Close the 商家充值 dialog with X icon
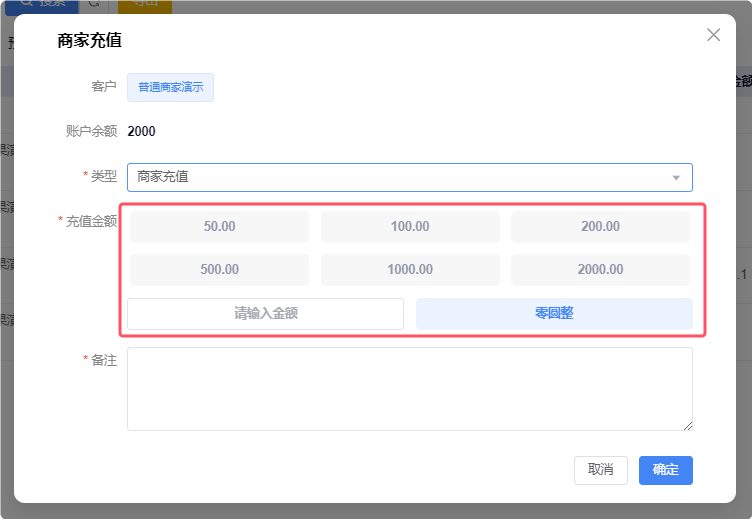Screen dimensions: 752x519 (713, 35)
